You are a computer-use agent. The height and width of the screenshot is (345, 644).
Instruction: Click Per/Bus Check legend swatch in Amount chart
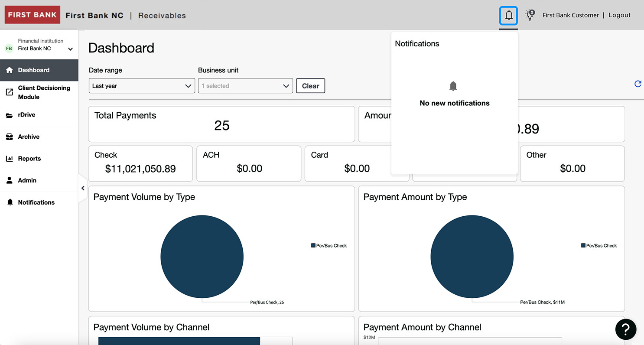point(583,246)
